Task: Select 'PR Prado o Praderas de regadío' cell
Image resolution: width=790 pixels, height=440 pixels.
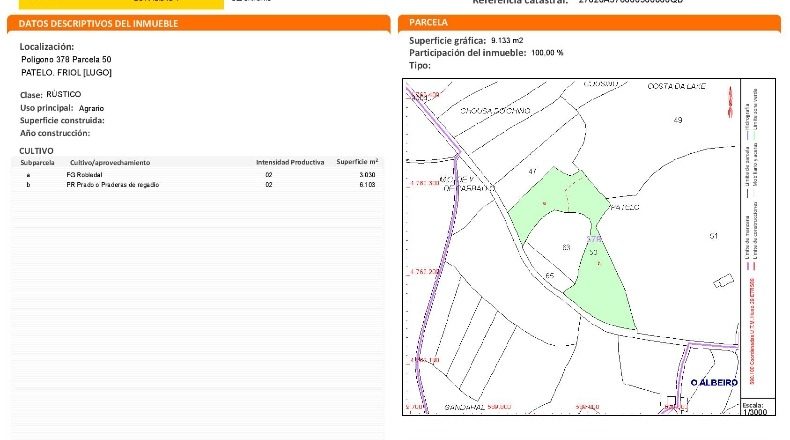Action: 113,185
